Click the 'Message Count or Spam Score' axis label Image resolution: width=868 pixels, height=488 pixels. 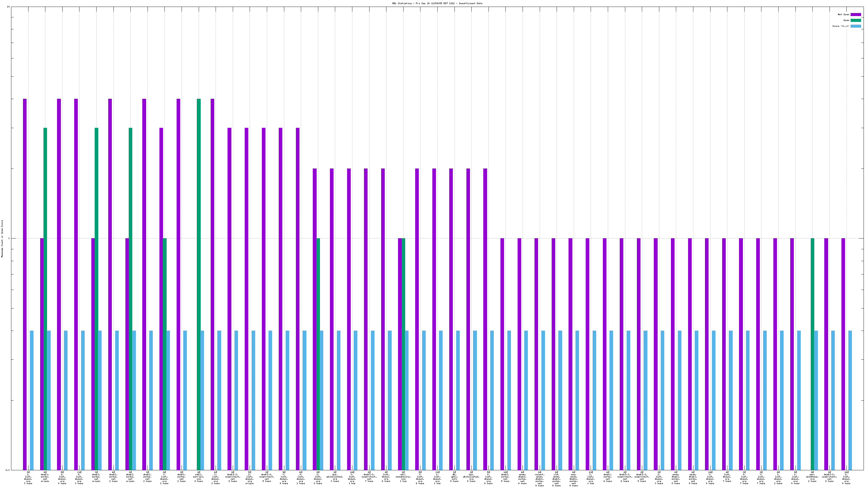click(2, 238)
